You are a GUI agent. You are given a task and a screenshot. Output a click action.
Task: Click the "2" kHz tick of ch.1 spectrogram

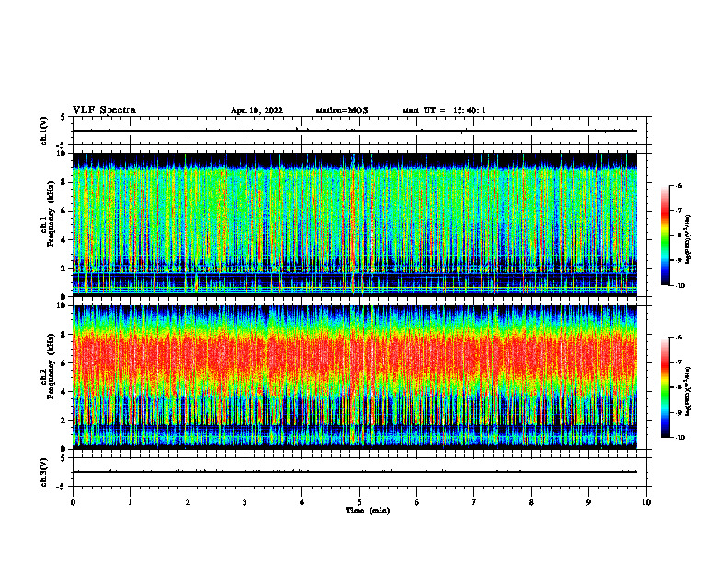64,268
